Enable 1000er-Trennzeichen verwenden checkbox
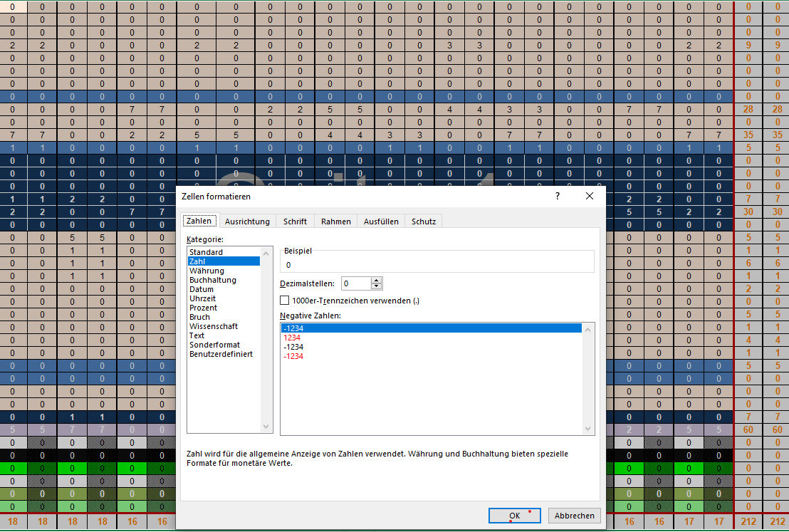This screenshot has width=789, height=532. coord(284,301)
